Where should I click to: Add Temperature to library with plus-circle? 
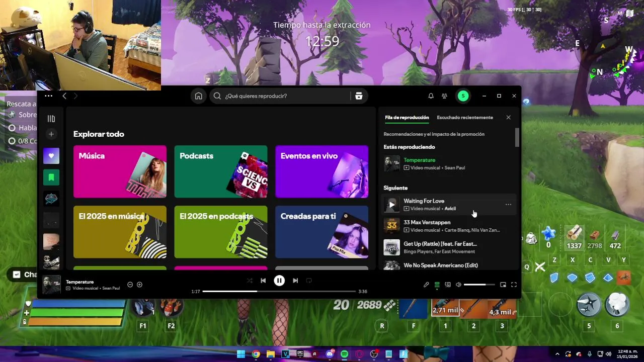click(x=139, y=285)
